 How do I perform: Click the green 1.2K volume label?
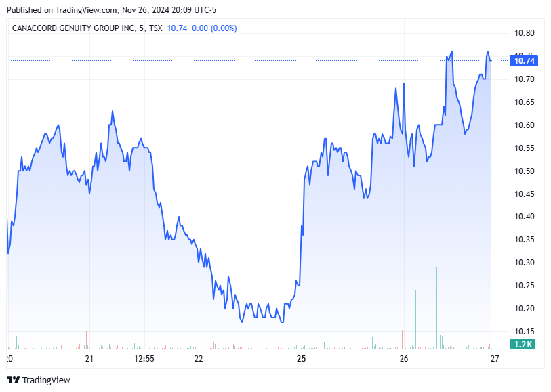[x=523, y=345]
